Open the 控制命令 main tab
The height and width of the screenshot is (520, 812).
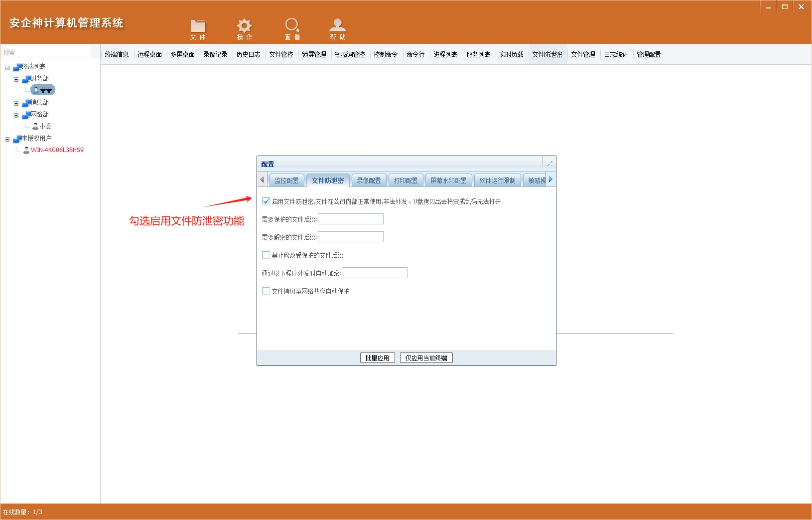[386, 54]
